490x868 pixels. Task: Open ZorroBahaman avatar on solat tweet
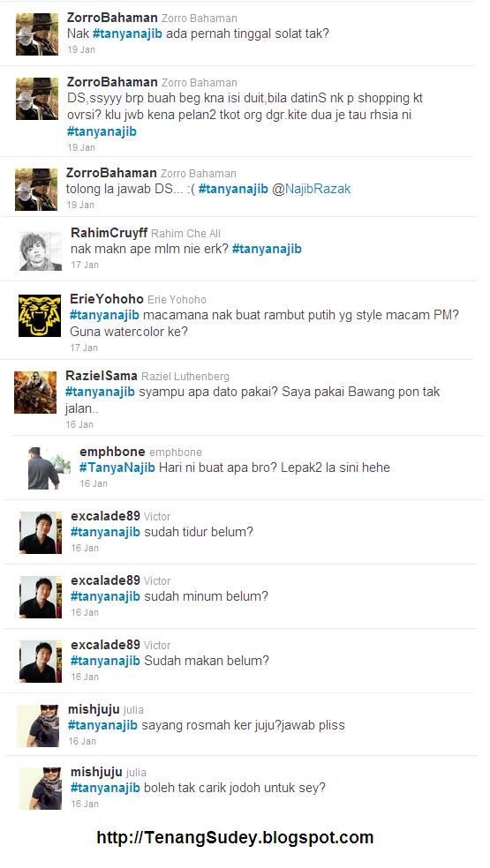[36, 34]
